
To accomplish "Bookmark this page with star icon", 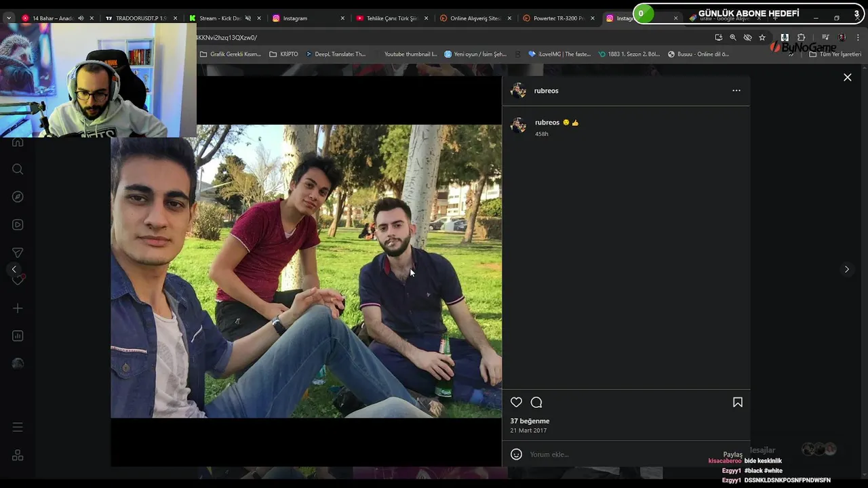I will [x=762, y=37].
